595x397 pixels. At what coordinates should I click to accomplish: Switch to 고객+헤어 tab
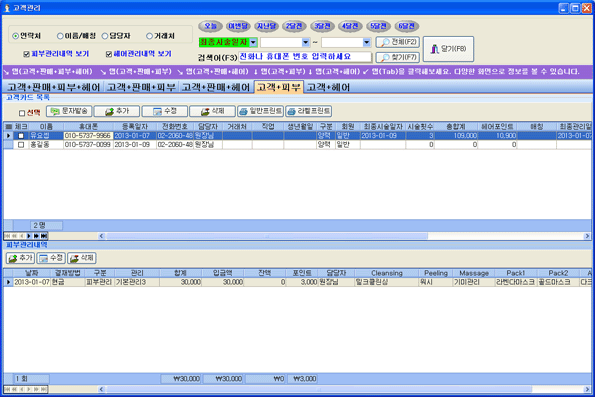tap(328, 87)
